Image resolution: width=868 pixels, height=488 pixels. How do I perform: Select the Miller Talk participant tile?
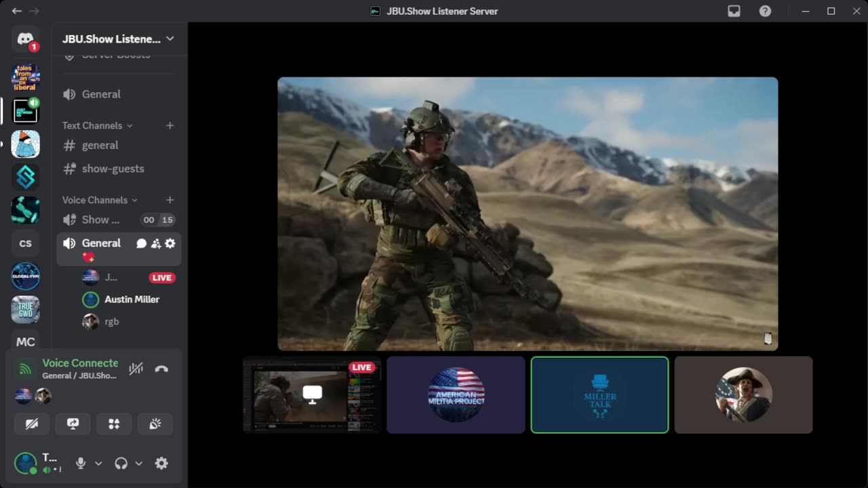pyautogui.click(x=599, y=394)
